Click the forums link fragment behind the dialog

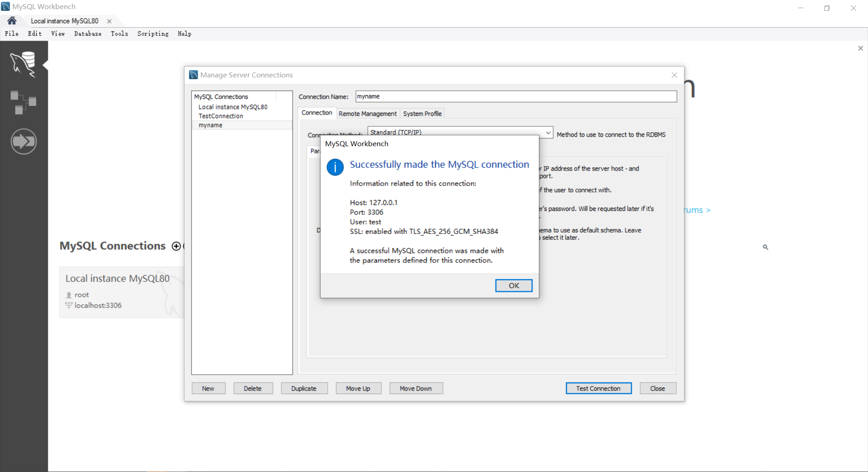[698, 210]
